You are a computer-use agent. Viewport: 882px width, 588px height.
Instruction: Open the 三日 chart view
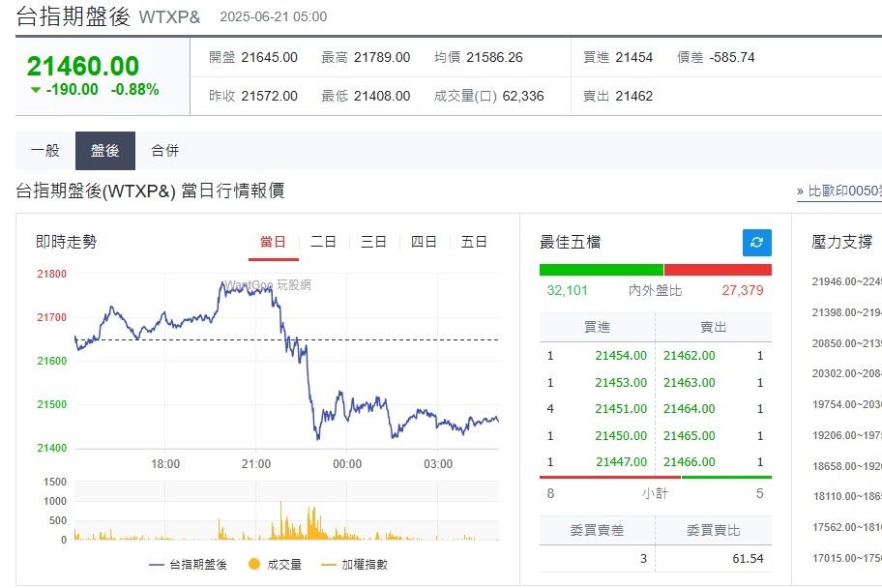coord(372,242)
